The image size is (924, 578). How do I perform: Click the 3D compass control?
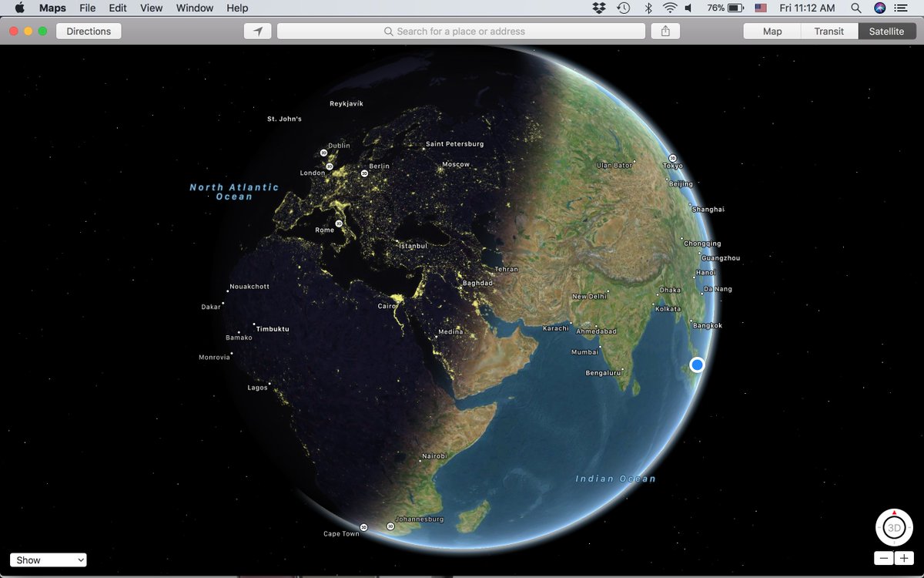coord(893,527)
